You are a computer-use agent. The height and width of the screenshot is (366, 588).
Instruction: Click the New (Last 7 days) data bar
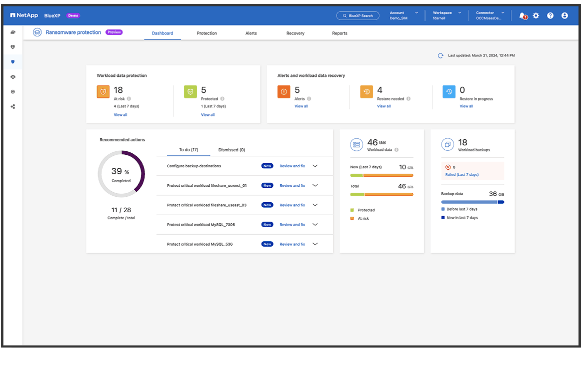pyautogui.click(x=382, y=176)
